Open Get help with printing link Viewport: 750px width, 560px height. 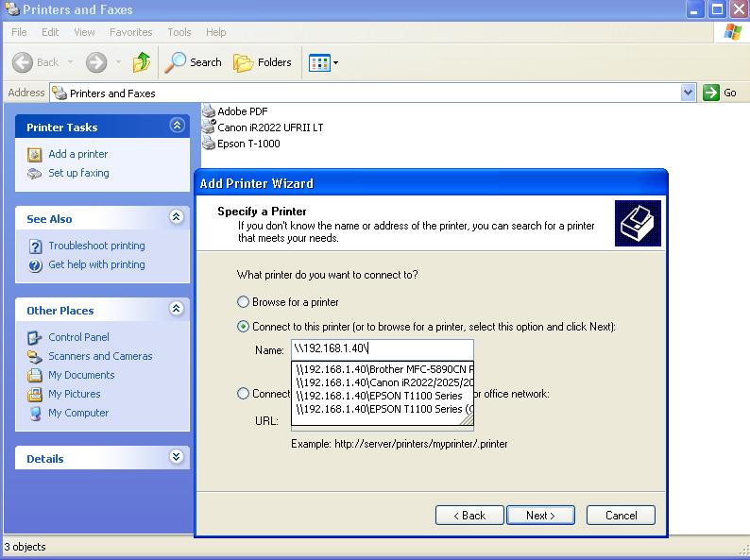tap(96, 264)
